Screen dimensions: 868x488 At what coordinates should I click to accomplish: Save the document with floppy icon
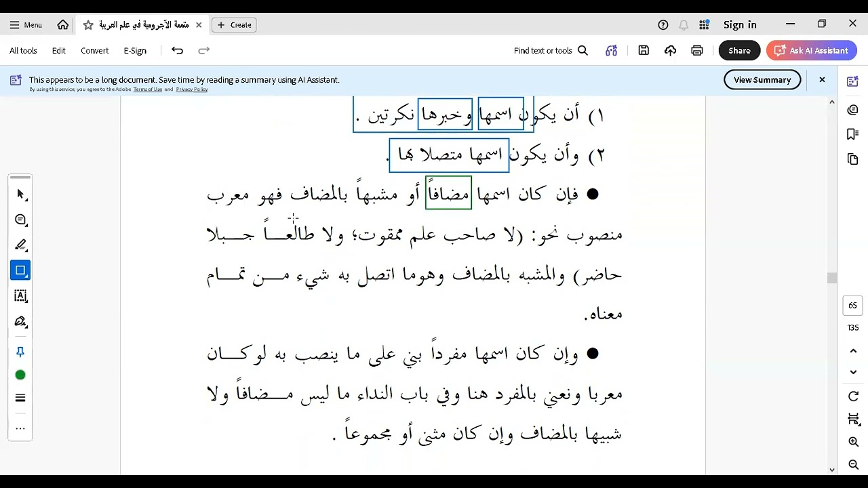point(644,50)
